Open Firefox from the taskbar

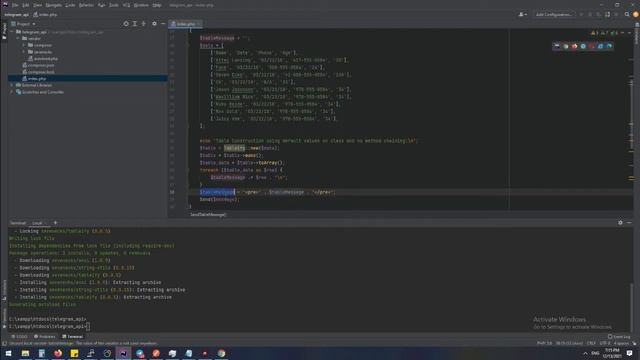click(x=58, y=353)
